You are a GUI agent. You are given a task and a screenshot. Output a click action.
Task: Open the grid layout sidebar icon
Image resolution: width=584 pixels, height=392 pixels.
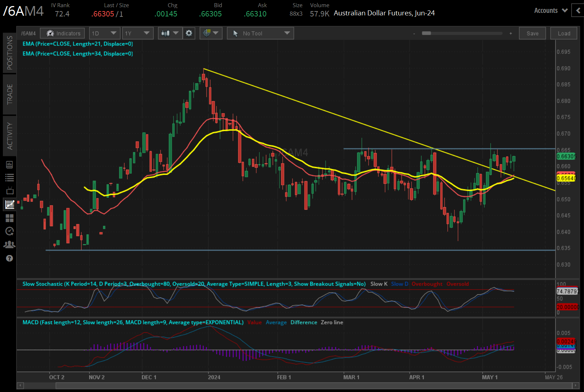pyautogui.click(x=10, y=218)
